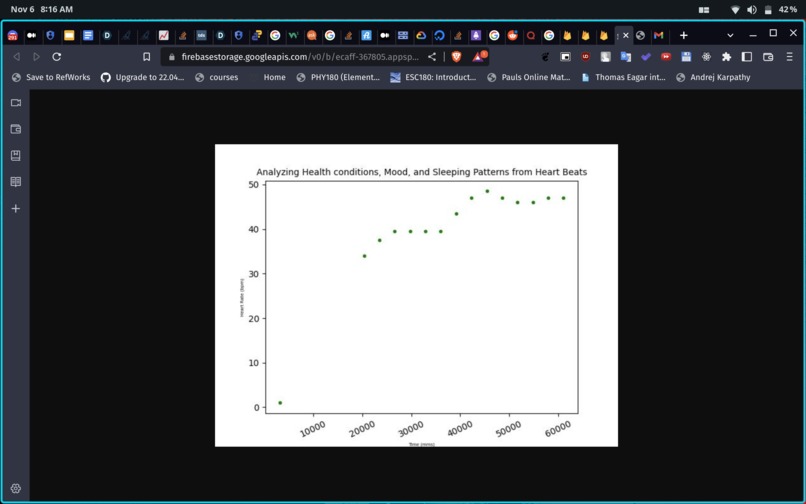This screenshot has width=806, height=504.
Task: Go back to the previous page
Action: pyautogui.click(x=16, y=57)
